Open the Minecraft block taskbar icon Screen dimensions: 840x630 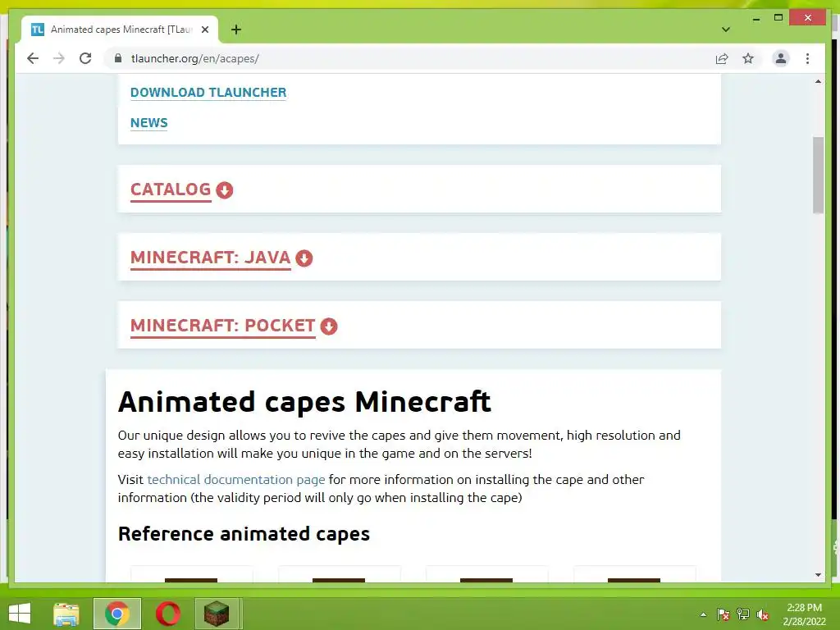tap(217, 614)
